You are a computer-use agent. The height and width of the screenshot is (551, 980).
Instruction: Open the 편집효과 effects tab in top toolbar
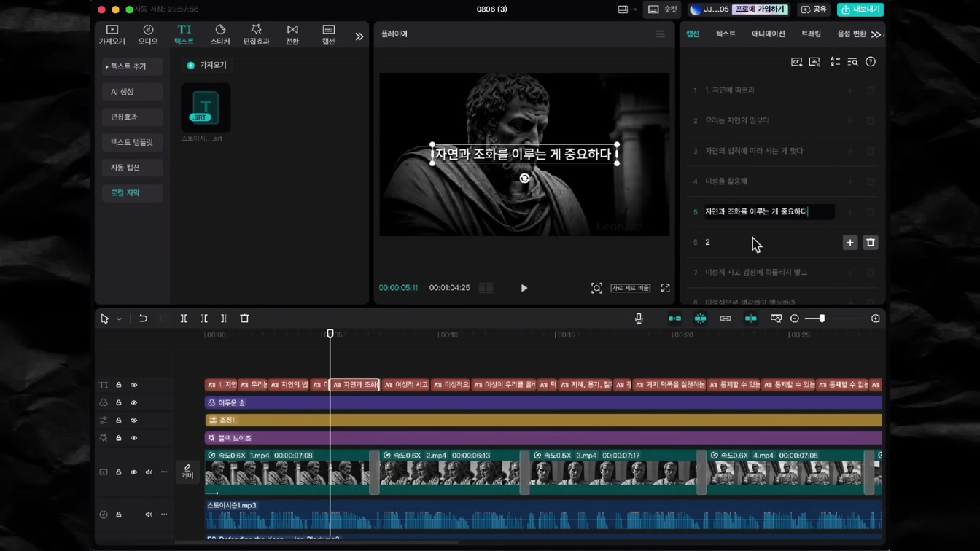pos(256,34)
